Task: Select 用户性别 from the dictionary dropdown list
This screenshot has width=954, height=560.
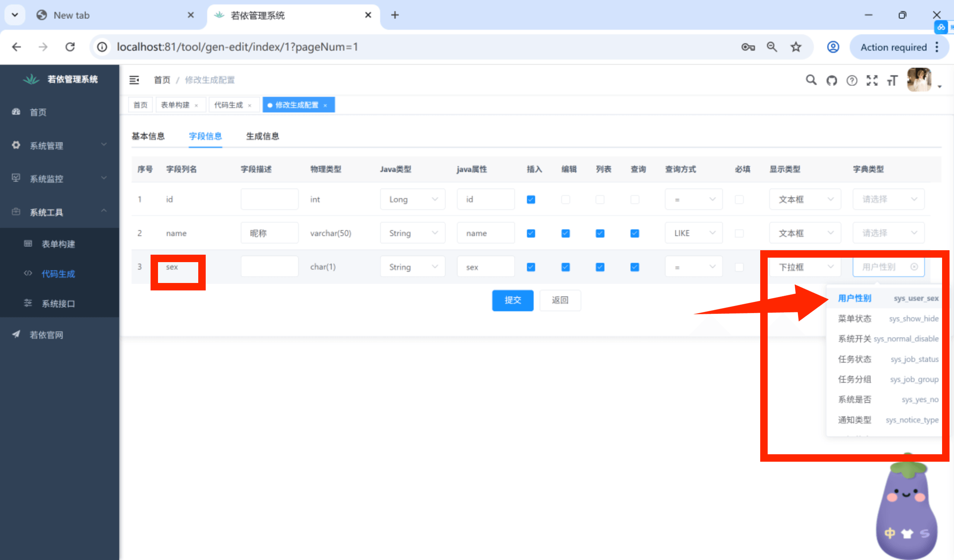Action: click(x=855, y=298)
